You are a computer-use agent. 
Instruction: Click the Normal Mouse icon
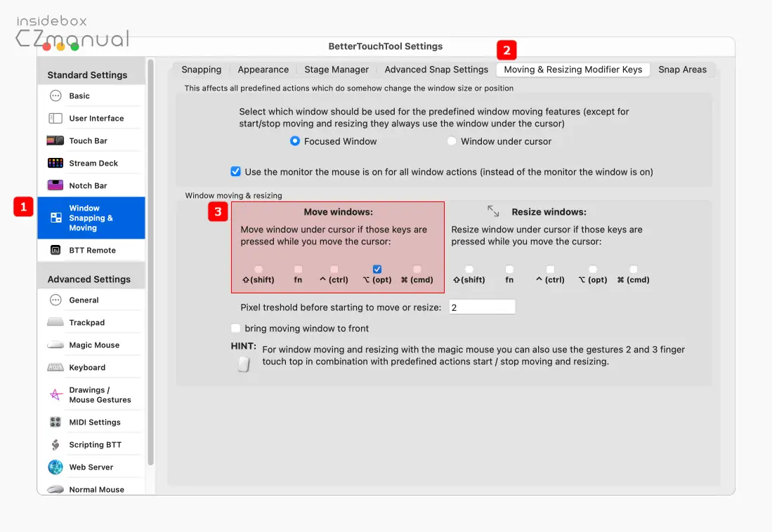55,489
